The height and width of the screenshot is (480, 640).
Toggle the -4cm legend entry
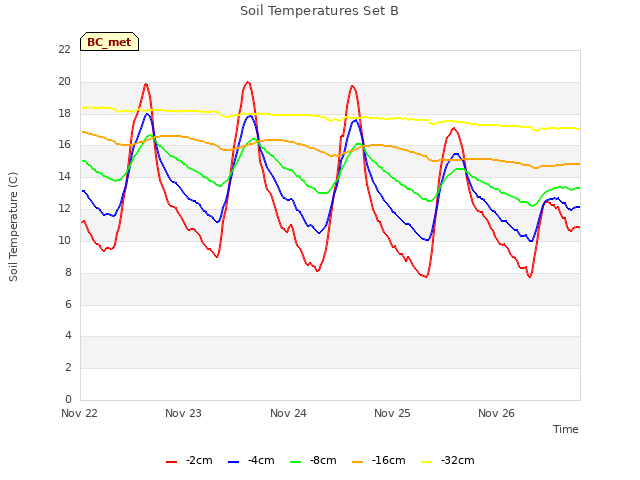[x=251, y=460]
